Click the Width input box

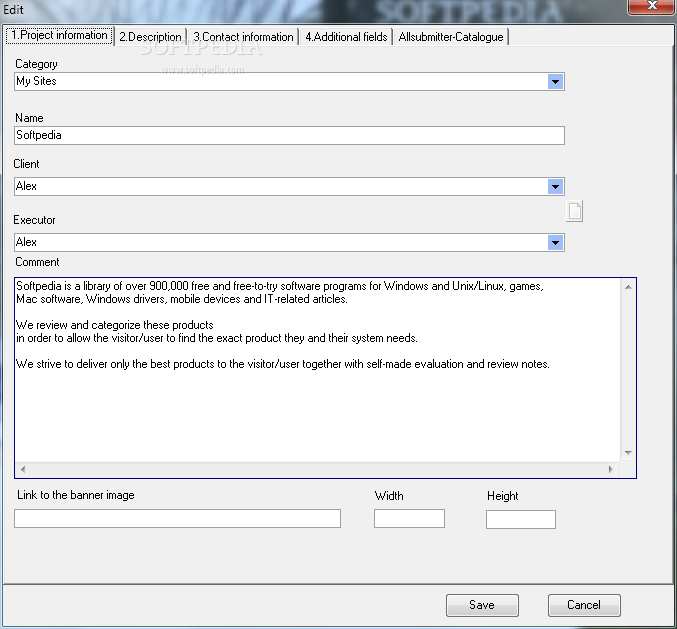pos(409,518)
